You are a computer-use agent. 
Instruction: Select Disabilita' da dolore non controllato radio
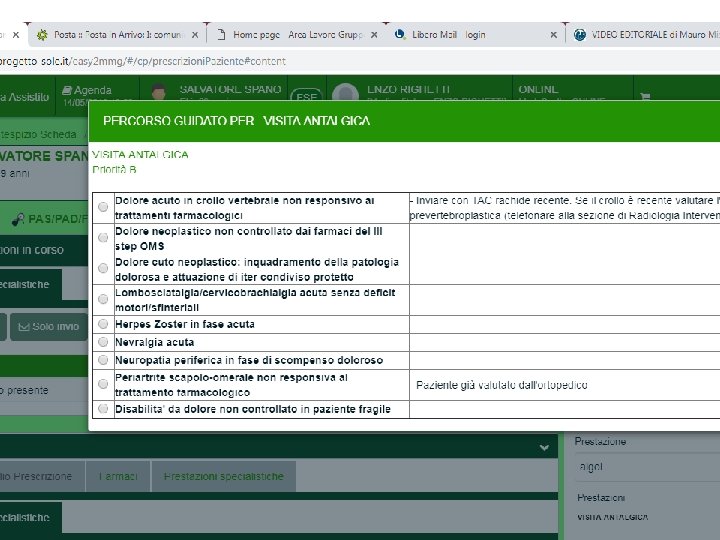point(103,409)
